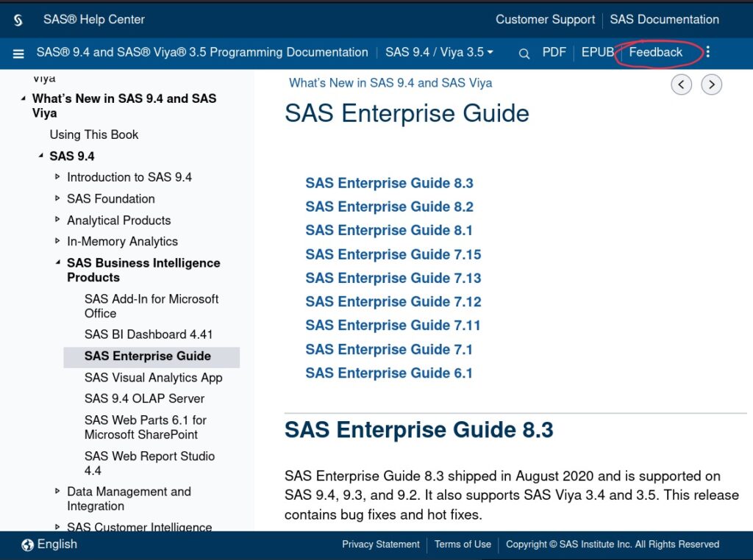The width and height of the screenshot is (753, 560).
Task: Open SAS Add-In for Microsoft Office
Action: click(151, 306)
